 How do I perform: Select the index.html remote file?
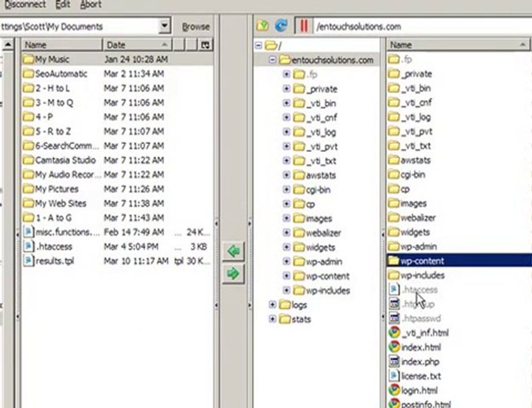pos(415,347)
